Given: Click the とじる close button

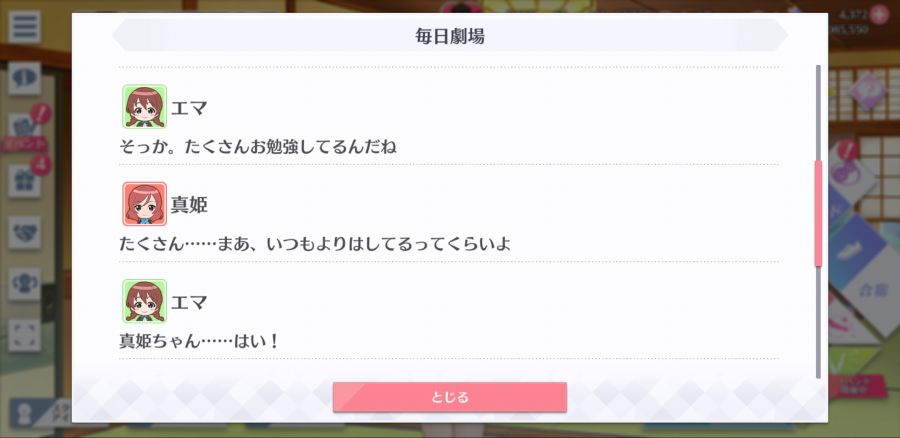Looking at the screenshot, I should point(449,397).
